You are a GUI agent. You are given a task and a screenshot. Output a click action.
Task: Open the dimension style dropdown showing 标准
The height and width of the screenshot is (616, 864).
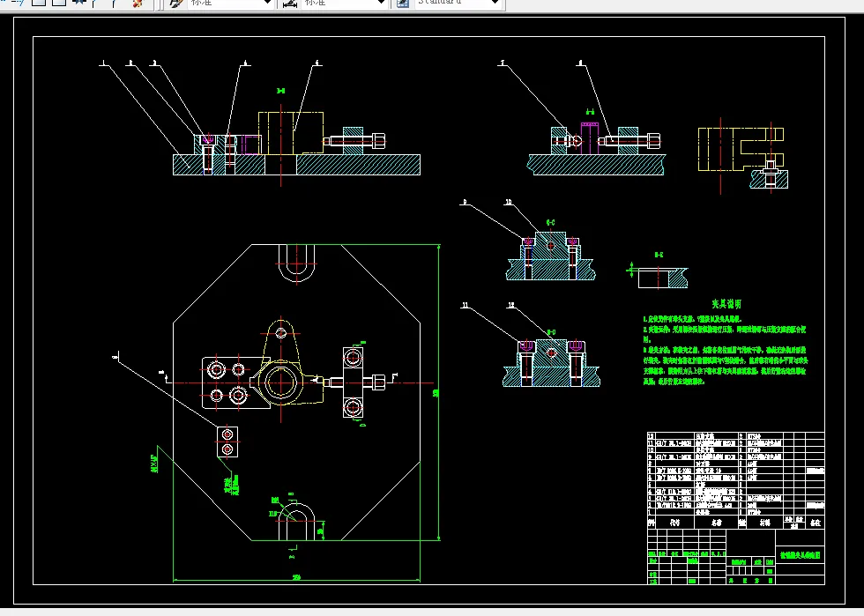pyautogui.click(x=345, y=3)
